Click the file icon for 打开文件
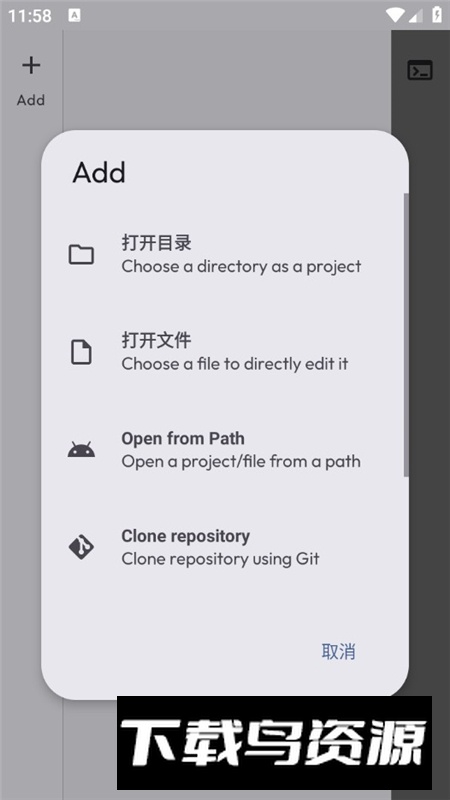This screenshot has height=800, width=450. pos(81,352)
